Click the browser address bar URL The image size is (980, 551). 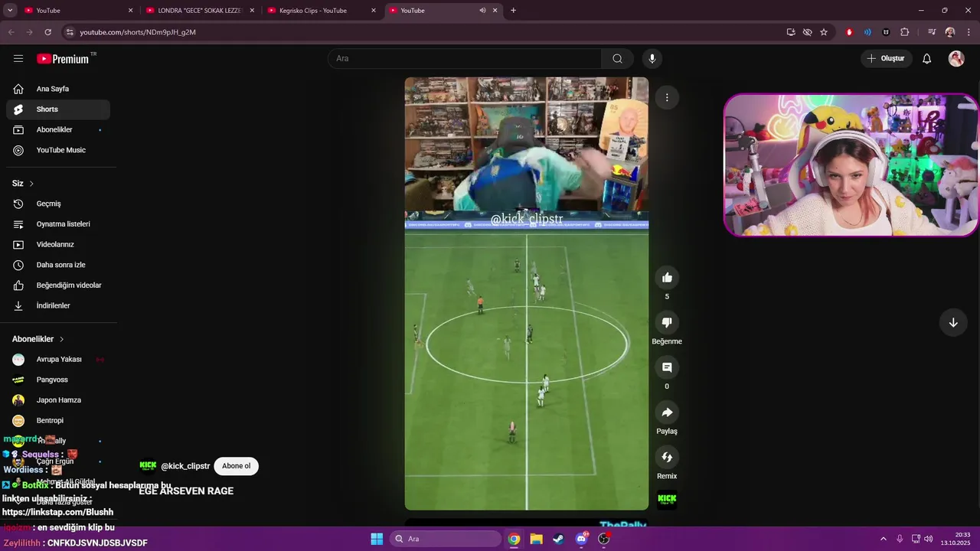pyautogui.click(x=138, y=32)
